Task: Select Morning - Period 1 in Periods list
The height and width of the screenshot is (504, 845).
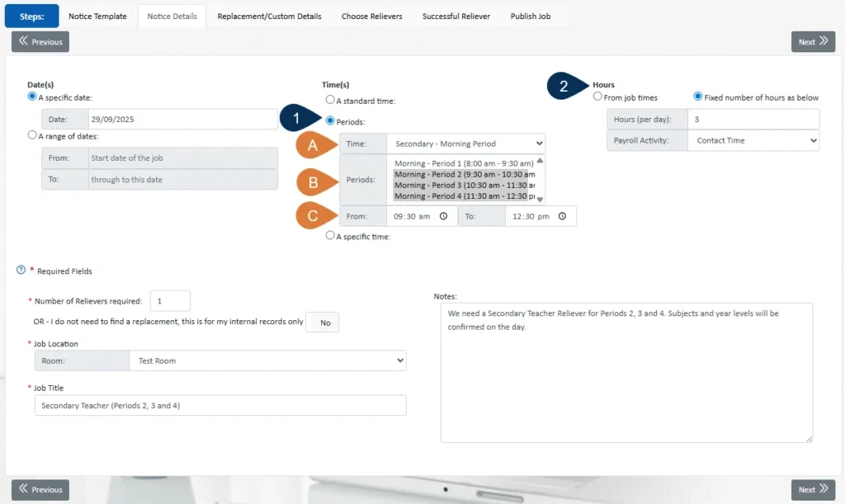Action: tap(464, 163)
